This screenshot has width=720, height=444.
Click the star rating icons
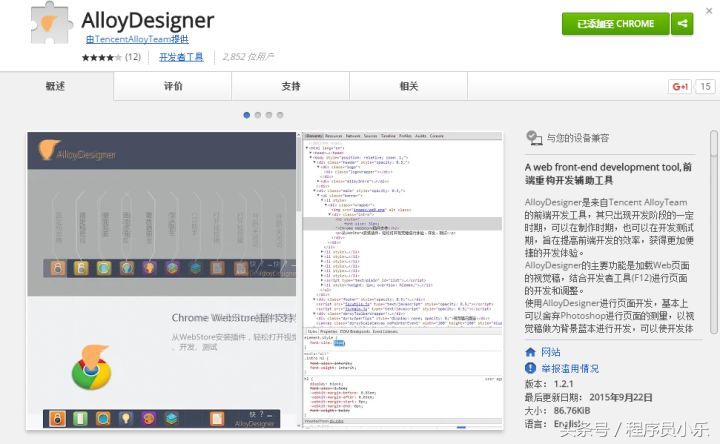tap(101, 57)
